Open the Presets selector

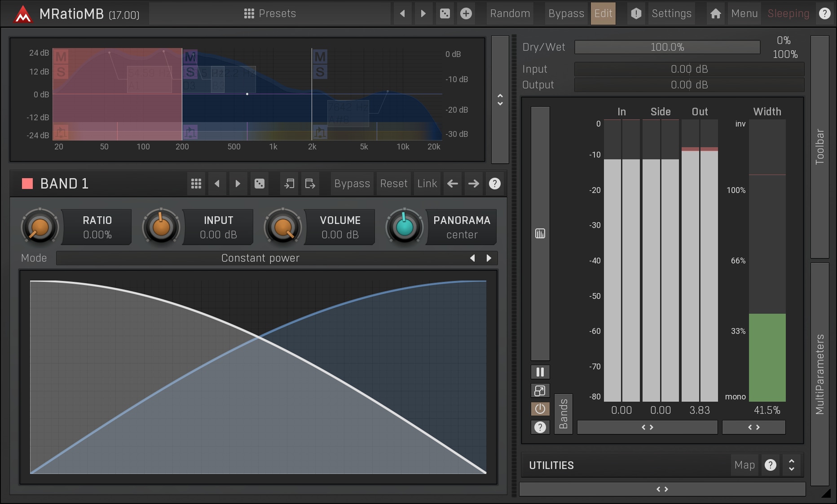[x=270, y=13]
